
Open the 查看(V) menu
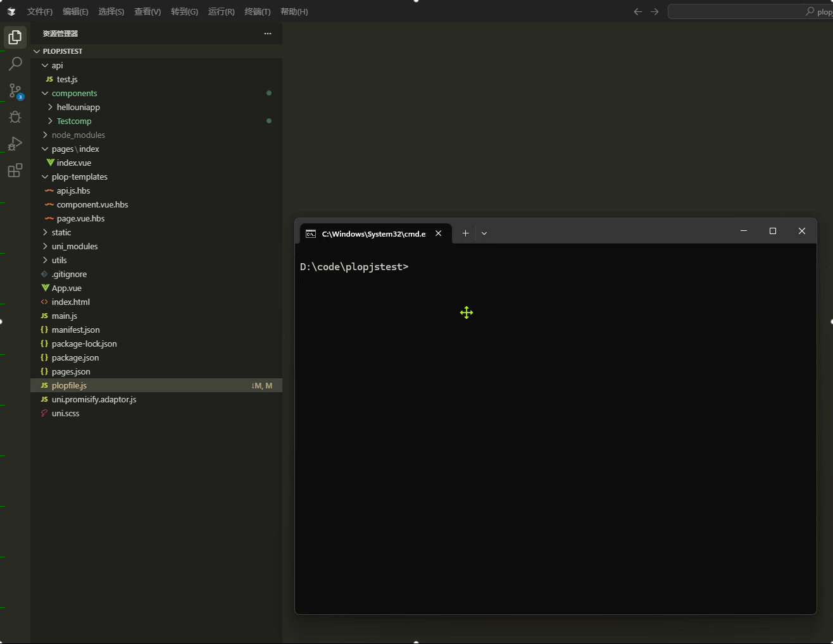click(x=147, y=11)
